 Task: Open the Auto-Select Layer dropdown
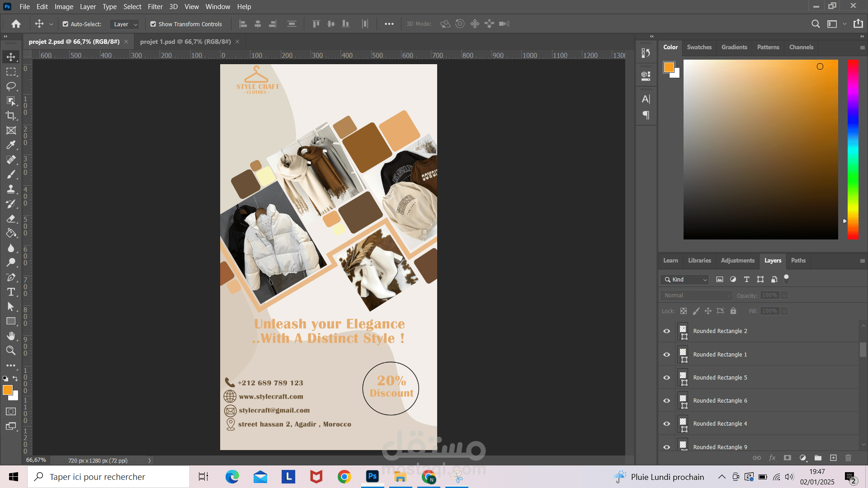coord(125,24)
